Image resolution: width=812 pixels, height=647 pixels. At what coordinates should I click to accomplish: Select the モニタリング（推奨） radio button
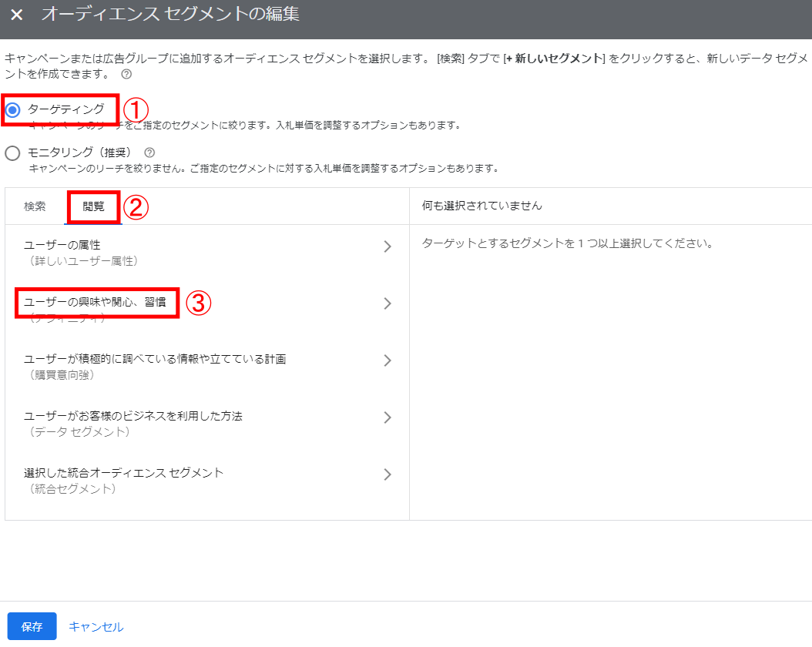coord(12,153)
